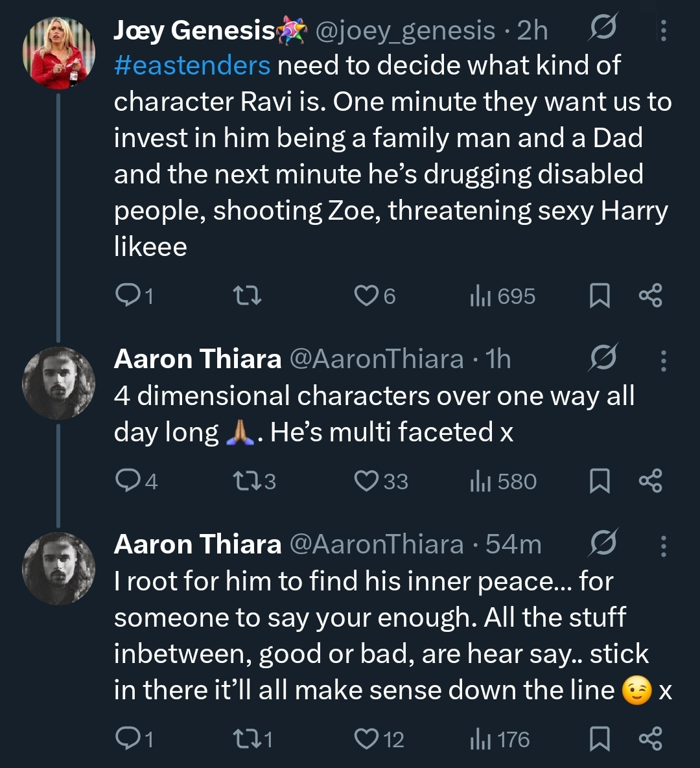
Task: Like the tweet with 33 likes
Action: 366,482
